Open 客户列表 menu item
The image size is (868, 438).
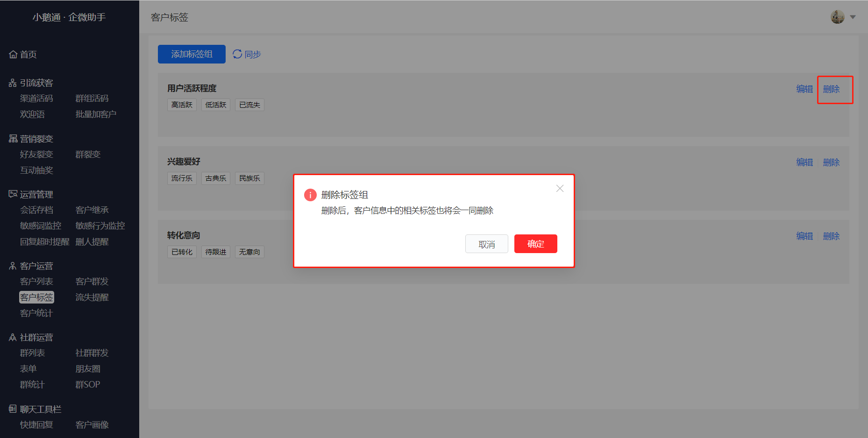(36, 282)
